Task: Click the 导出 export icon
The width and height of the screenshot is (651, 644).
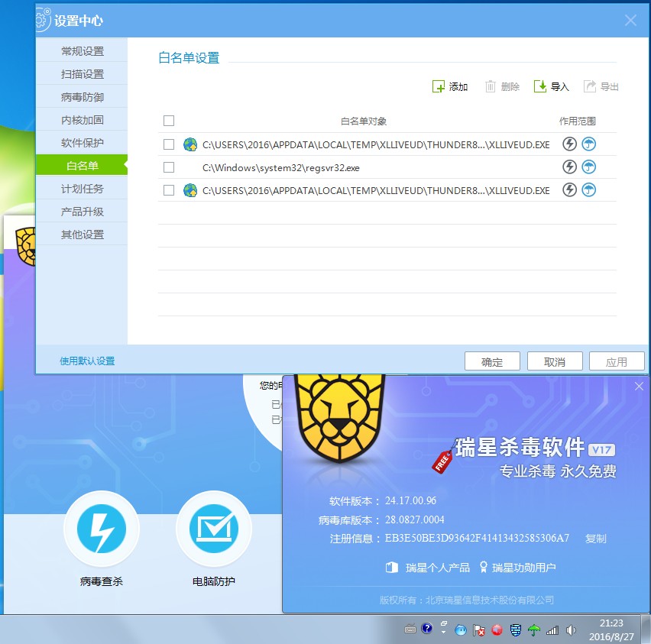Action: tap(590, 86)
